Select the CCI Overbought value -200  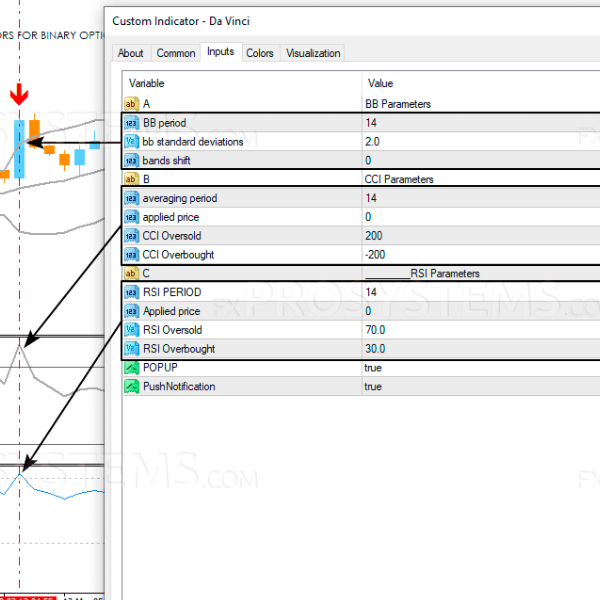click(x=375, y=254)
